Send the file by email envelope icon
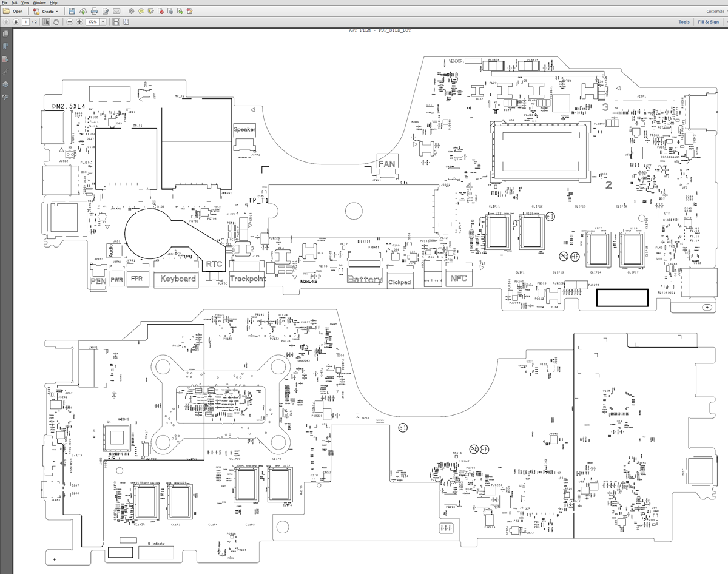 pyautogui.click(x=116, y=12)
